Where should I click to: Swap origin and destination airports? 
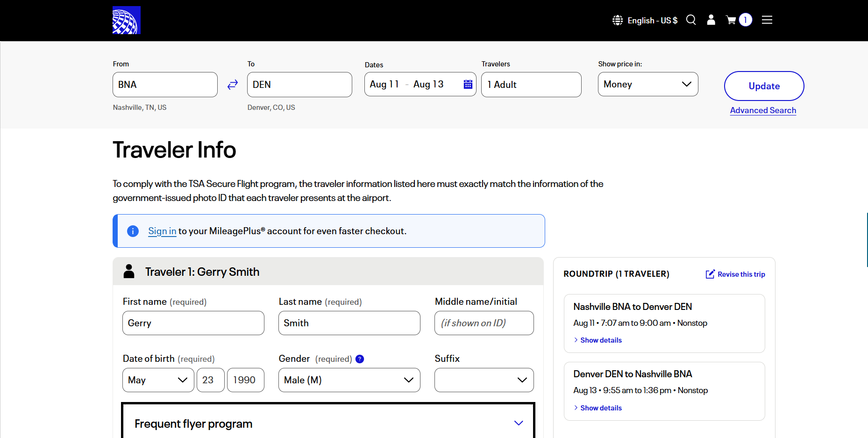point(233,85)
